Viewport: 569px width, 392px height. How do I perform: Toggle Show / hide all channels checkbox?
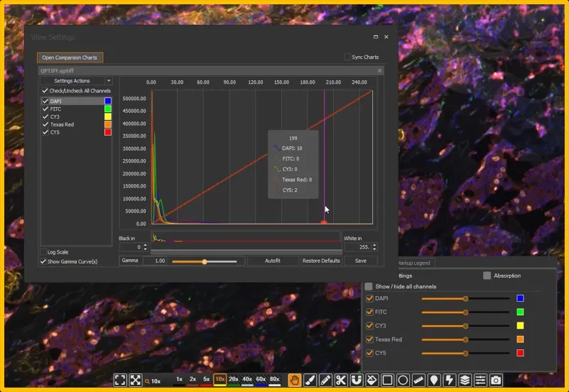point(369,286)
